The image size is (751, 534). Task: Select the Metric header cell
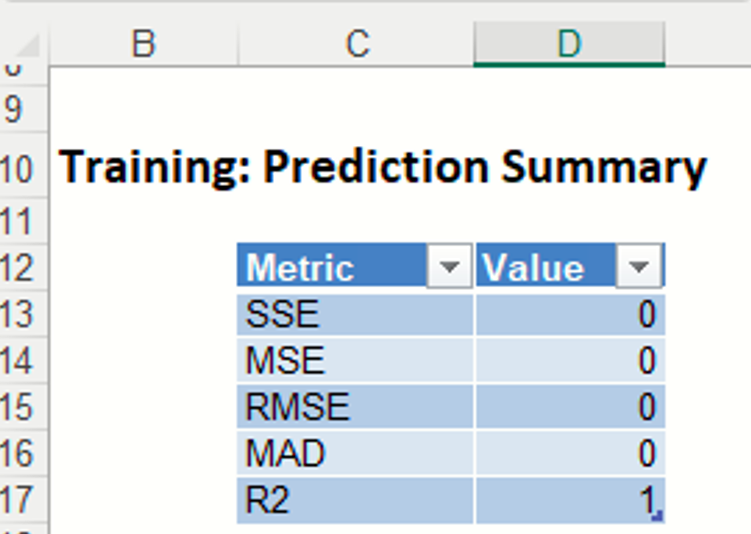point(330,268)
